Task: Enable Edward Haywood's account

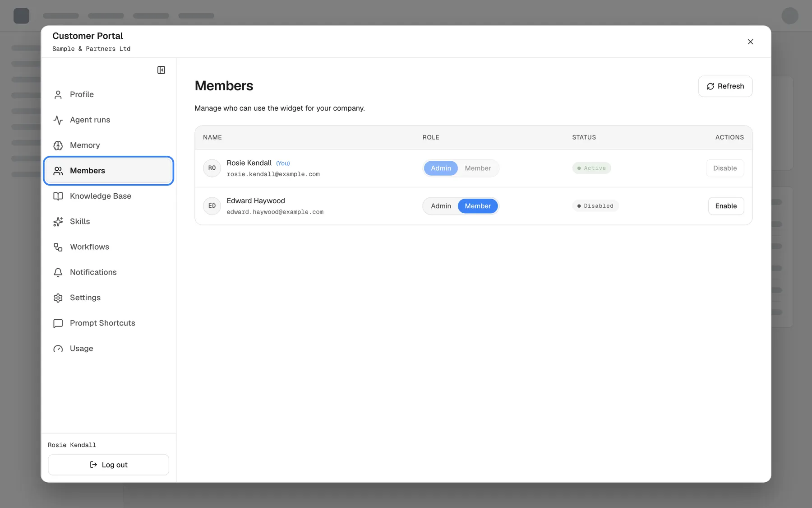Action: tap(726, 206)
